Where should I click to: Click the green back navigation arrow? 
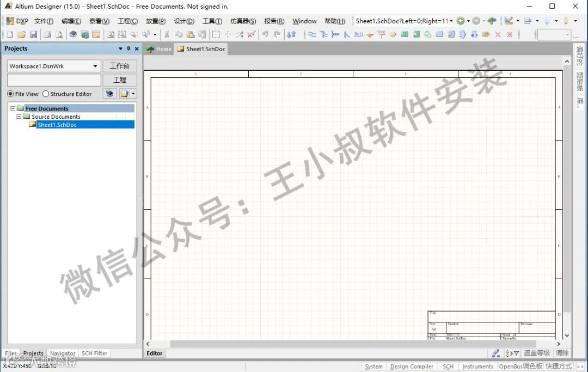[461, 21]
